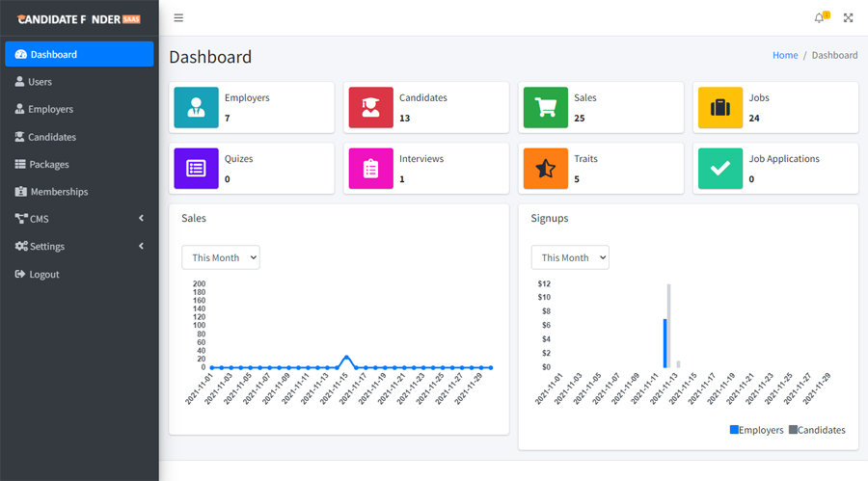Toggle Candidates series in Signups legend
The height and width of the screenshot is (481, 868).
817,430
